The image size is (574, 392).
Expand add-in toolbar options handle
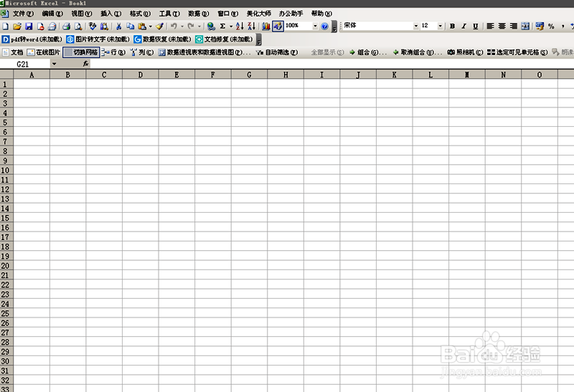[259, 39]
